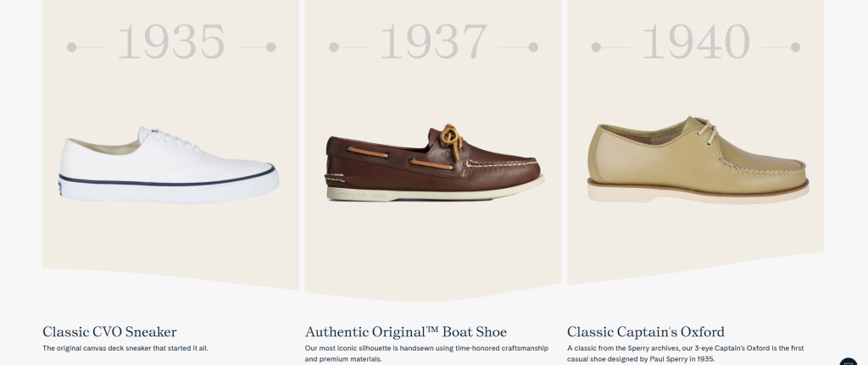Click the Classic Captain's Oxford title
The image size is (868, 365).
[x=646, y=331]
